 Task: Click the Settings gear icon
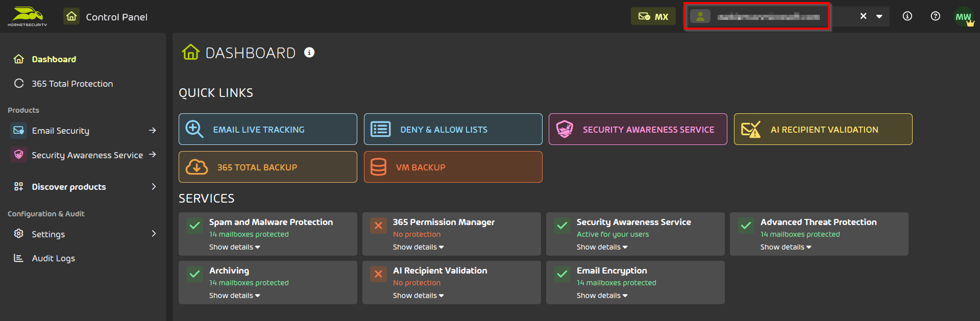(19, 233)
